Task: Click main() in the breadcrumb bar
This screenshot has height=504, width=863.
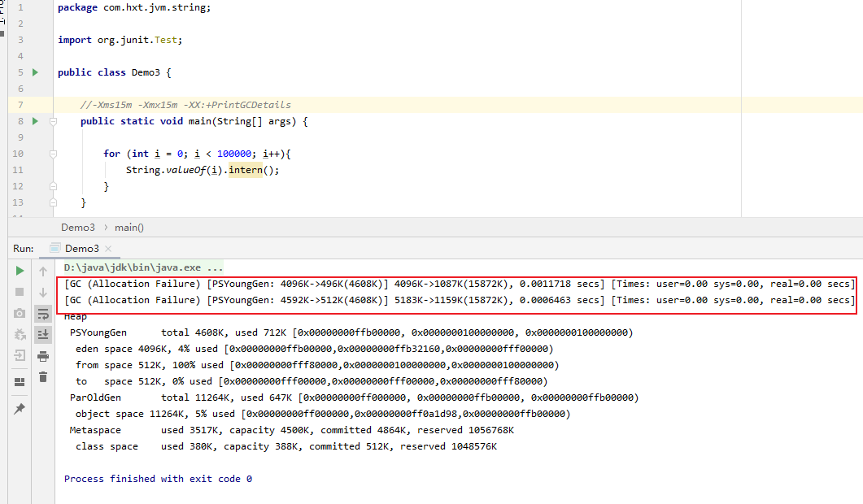Action: [129, 228]
